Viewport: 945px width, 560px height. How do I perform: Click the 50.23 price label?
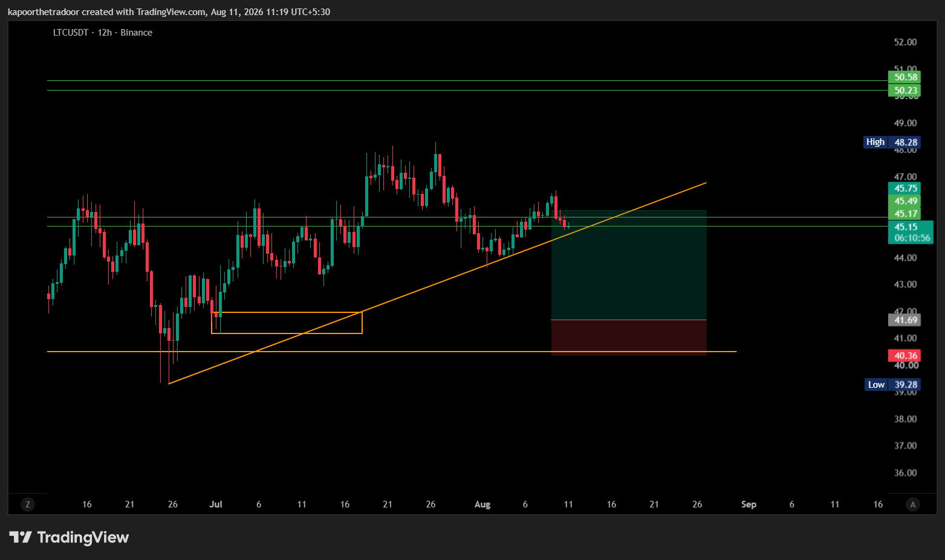click(904, 91)
